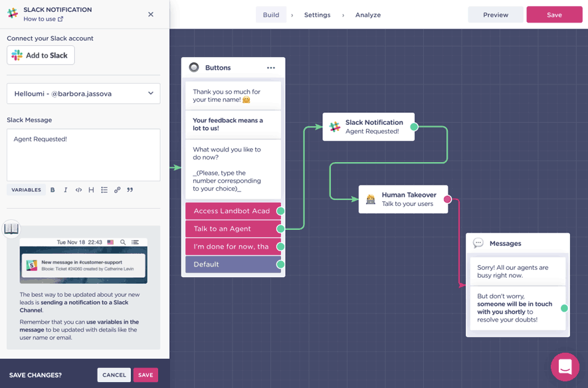Close the Slack Notification panel
Image resolution: width=588 pixels, height=388 pixels.
pos(151,14)
